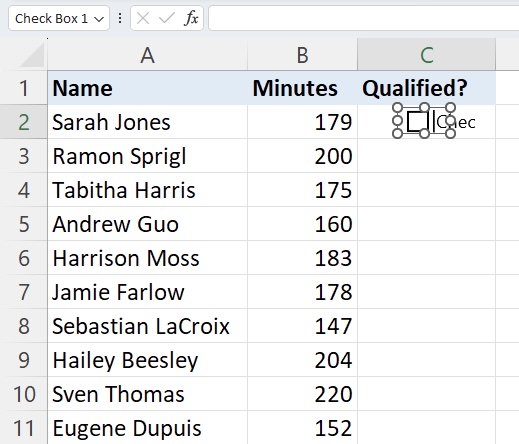The width and height of the screenshot is (519, 444).
Task: Open the Name Box dropdown arrow
Action: [99, 19]
